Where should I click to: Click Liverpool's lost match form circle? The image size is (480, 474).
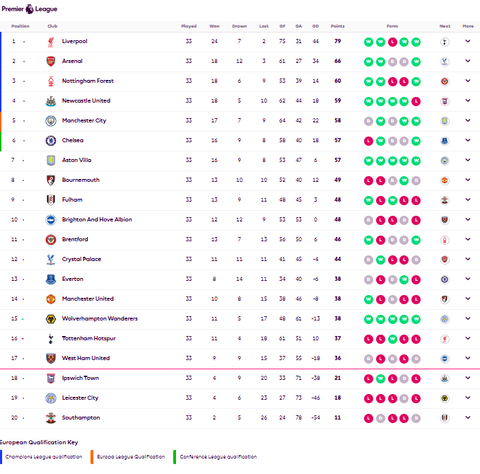coord(392,42)
